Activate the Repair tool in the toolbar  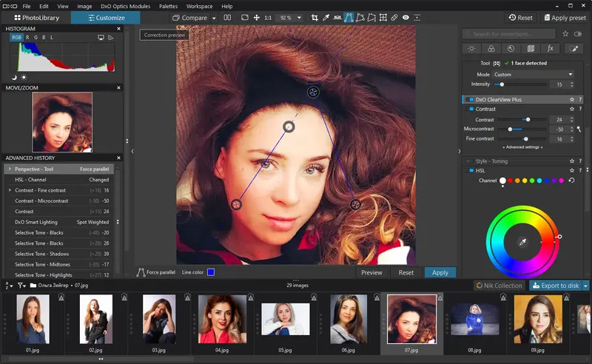click(394, 18)
